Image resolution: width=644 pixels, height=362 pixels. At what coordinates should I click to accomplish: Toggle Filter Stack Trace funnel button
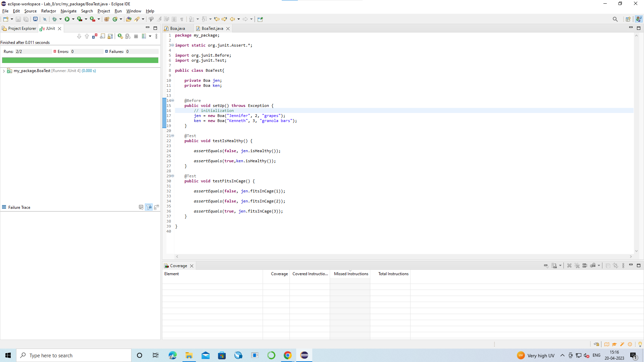tap(149, 207)
